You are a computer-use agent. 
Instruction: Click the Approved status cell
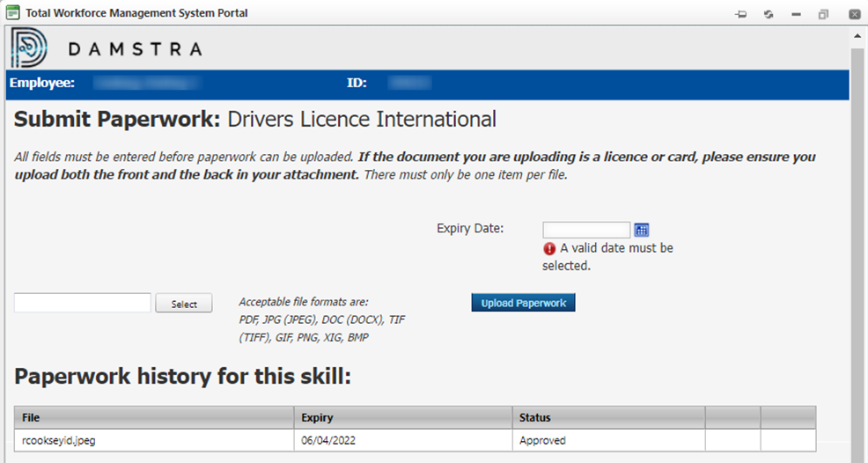(608, 440)
